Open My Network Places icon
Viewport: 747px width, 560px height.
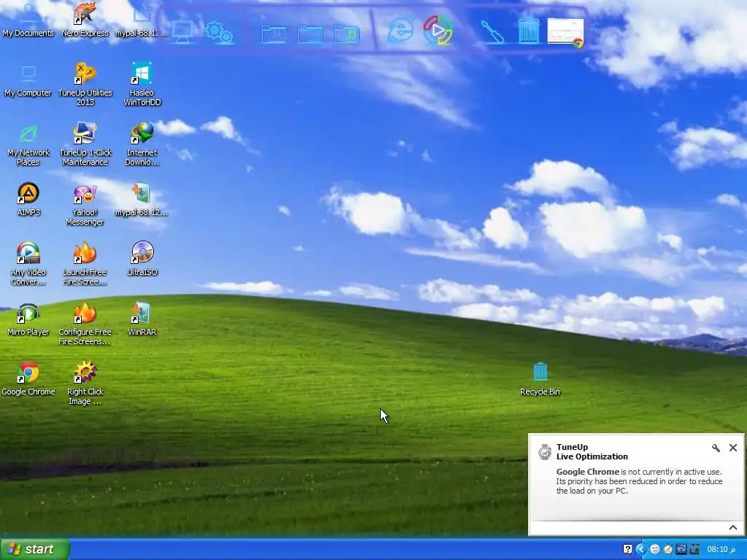coord(28,144)
